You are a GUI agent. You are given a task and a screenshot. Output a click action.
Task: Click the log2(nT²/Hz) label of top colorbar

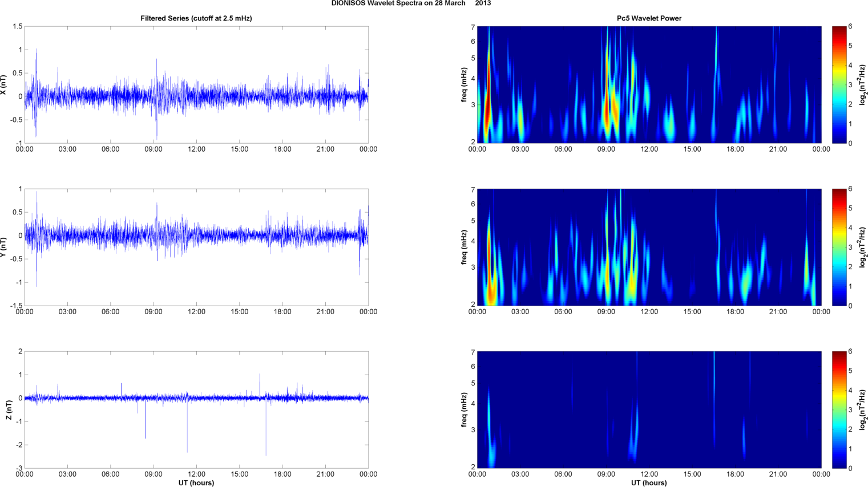863,84
